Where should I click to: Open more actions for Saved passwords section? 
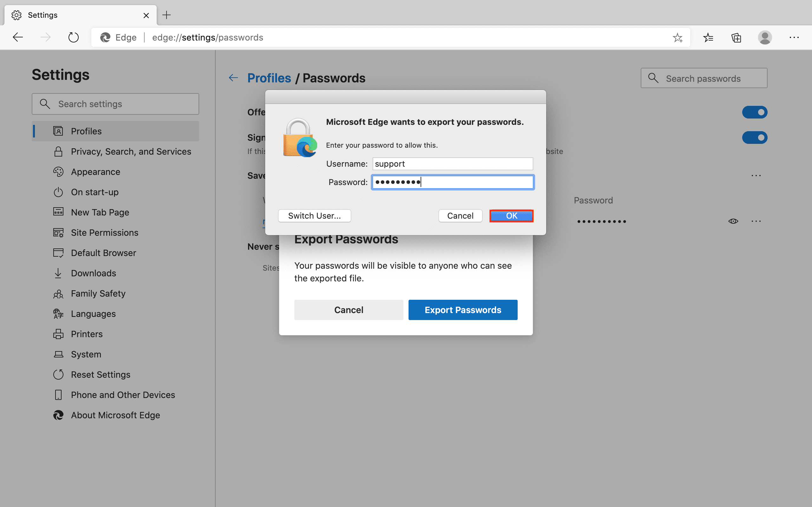pyautogui.click(x=756, y=176)
